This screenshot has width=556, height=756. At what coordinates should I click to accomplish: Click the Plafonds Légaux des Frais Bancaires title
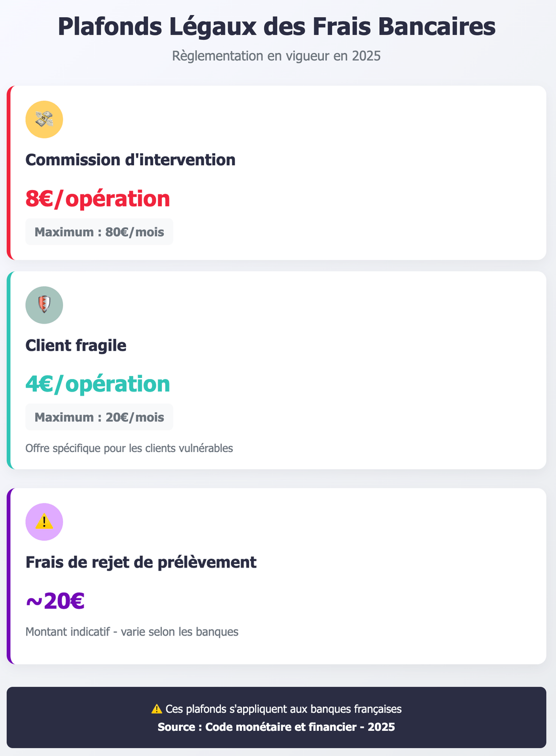[277, 27]
